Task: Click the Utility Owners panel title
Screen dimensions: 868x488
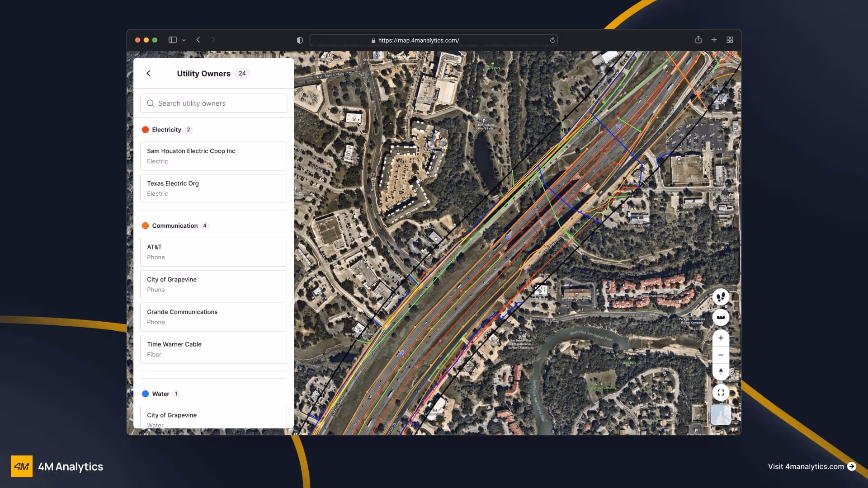Action: click(203, 74)
